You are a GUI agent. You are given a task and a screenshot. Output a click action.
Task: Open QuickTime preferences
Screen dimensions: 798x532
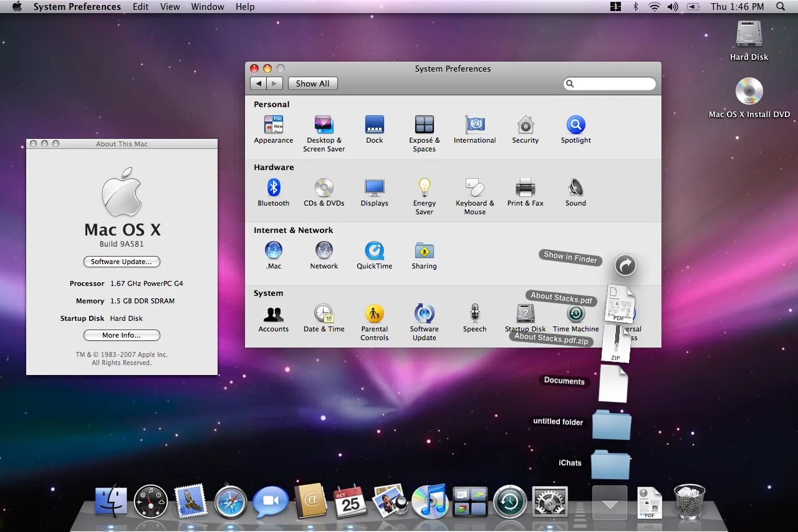(375, 255)
